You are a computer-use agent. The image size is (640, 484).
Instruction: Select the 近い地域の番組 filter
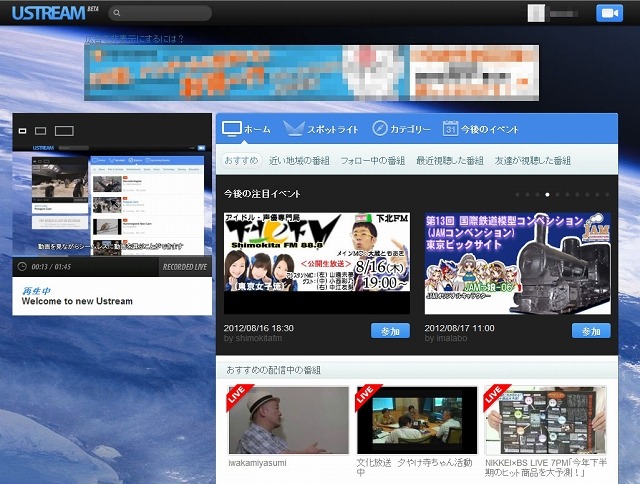coord(299,161)
